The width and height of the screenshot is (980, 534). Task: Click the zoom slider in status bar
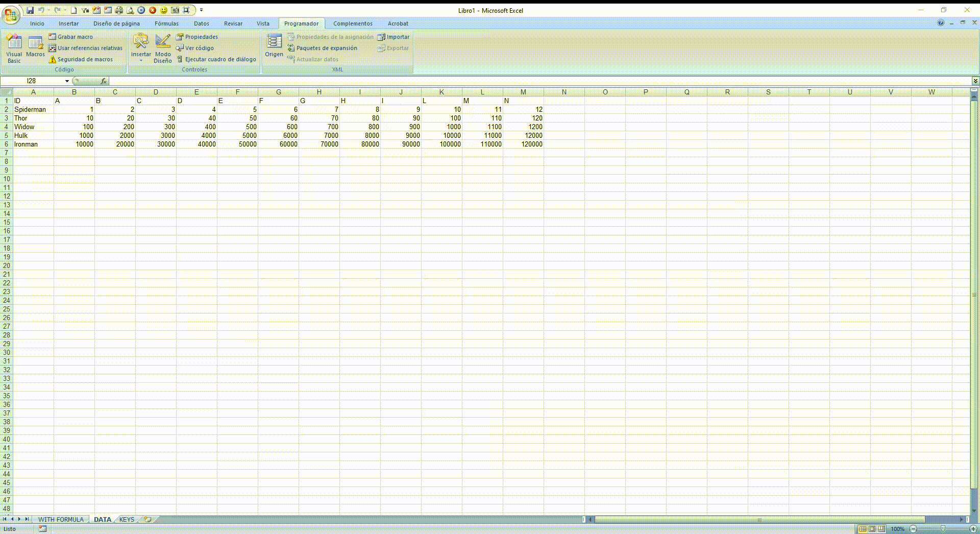[x=943, y=529]
